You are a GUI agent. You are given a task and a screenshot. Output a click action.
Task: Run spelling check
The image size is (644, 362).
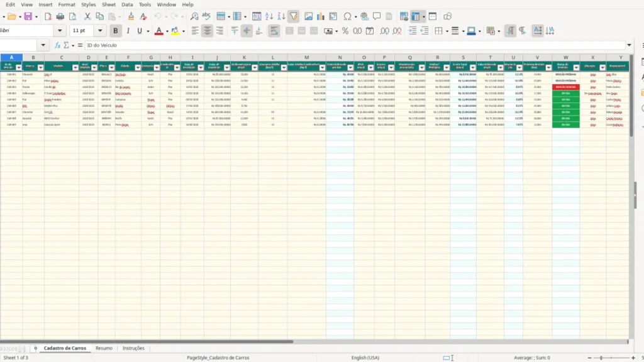pos(206,16)
